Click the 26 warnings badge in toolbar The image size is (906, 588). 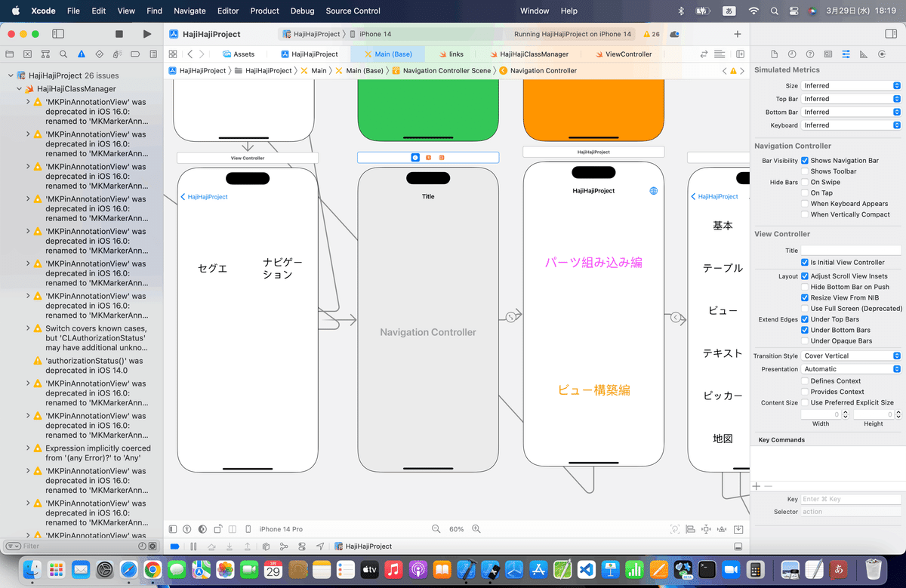tap(652, 34)
